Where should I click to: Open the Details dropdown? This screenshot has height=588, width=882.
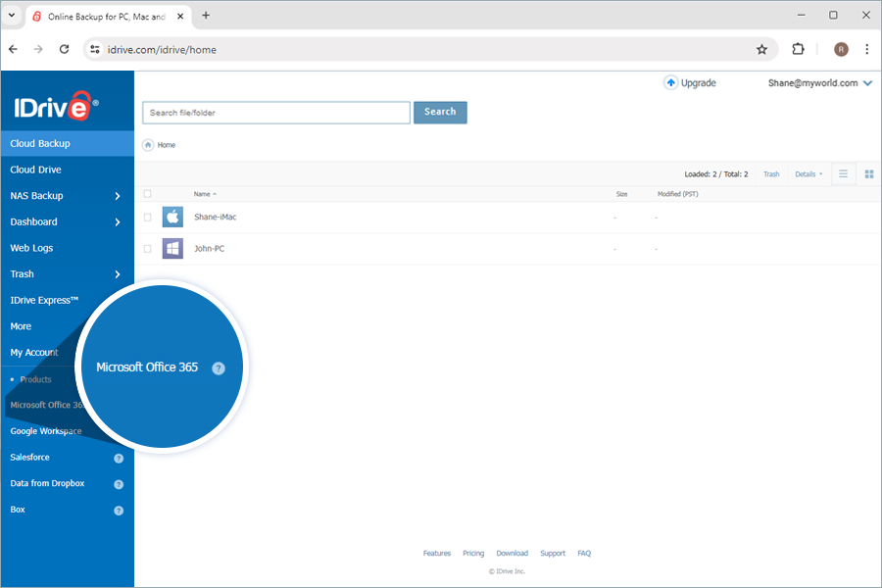[x=808, y=173]
